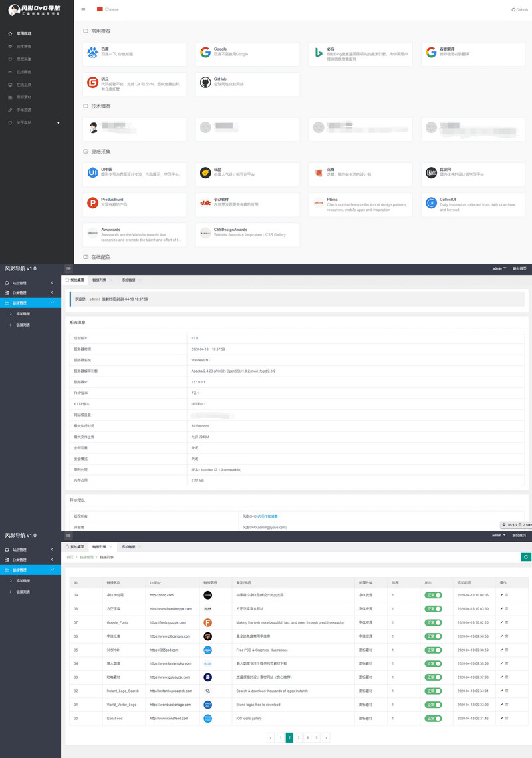Screen dimensions: 532x758
Task: Open the 花瓣 card
Action: (x=360, y=174)
